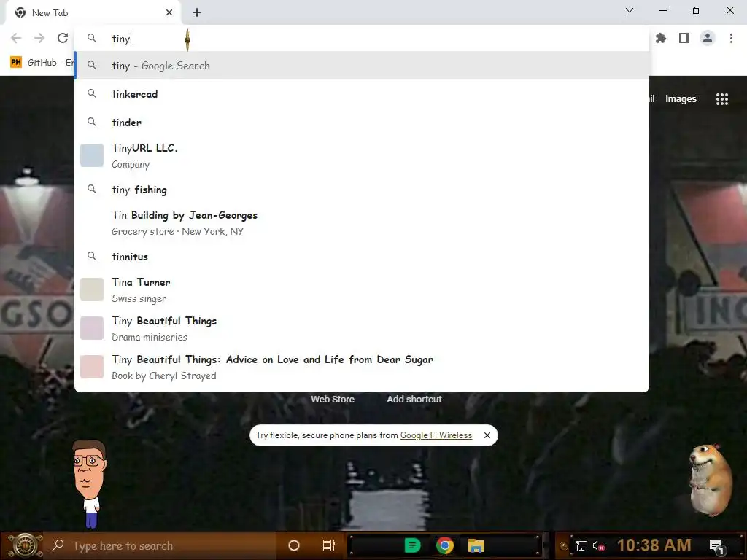Expand the tab search chevron
Screen dimensions: 747x560
pyautogui.click(x=630, y=10)
